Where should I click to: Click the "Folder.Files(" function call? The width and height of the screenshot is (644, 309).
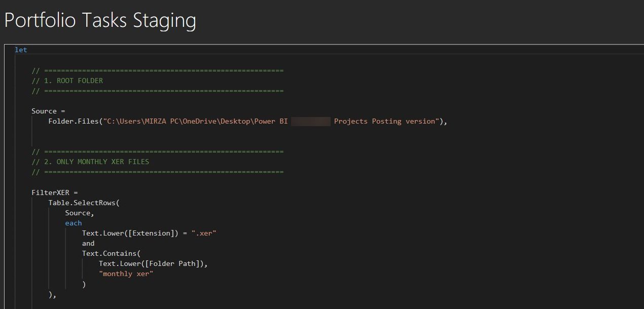tap(76, 121)
